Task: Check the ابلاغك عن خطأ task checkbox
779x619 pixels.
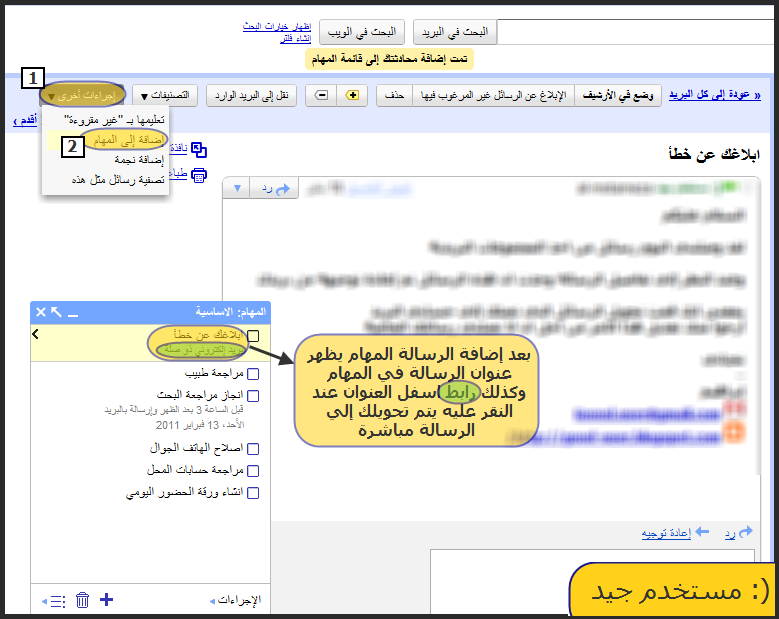Action: (253, 336)
